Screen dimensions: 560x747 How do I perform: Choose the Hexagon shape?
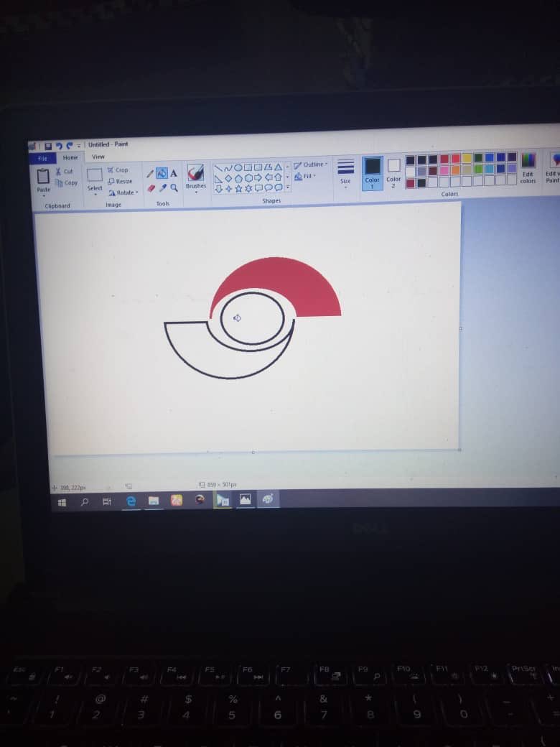248,178
